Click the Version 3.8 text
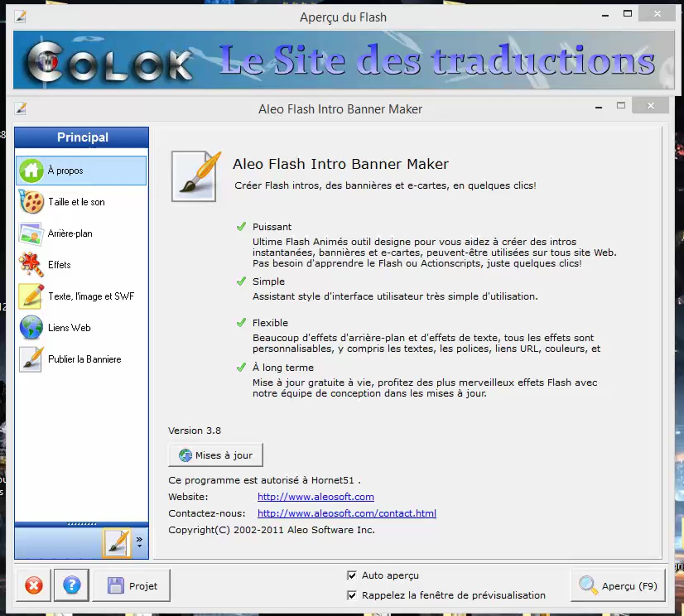Viewport: 684px width, 616px height. (x=194, y=431)
